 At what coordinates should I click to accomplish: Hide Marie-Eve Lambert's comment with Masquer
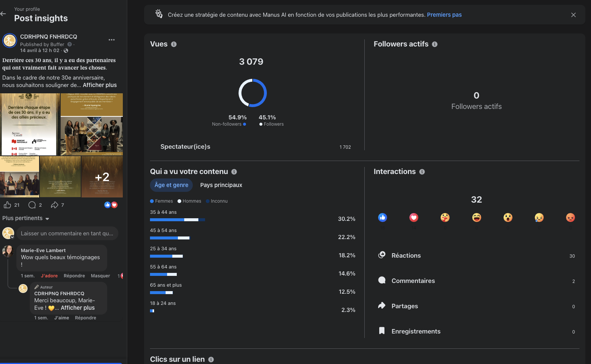(x=100, y=276)
